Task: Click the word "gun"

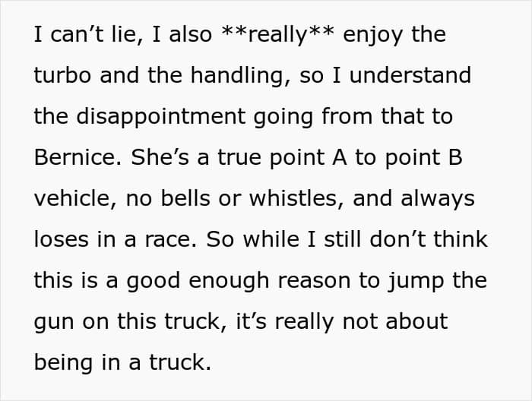Action: [54, 323]
